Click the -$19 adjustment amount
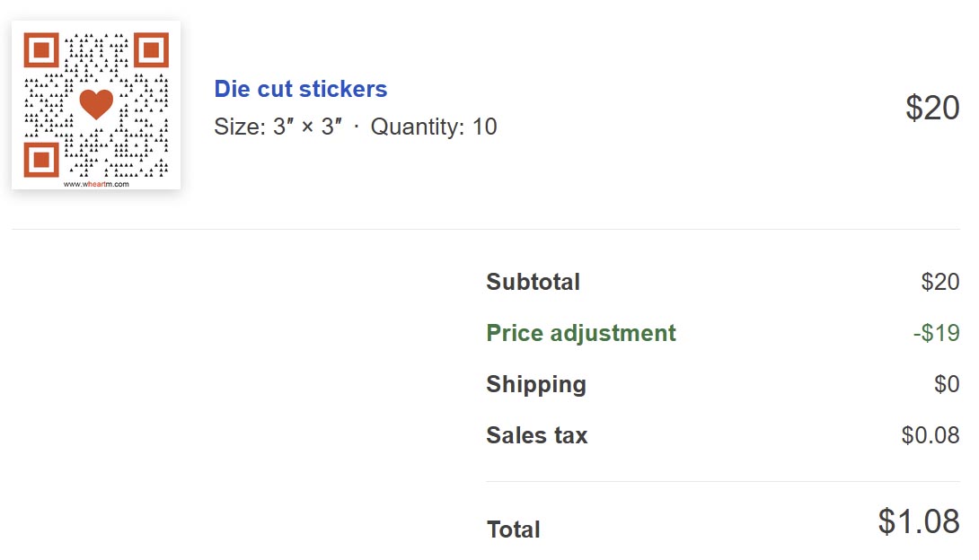The width and height of the screenshot is (979, 560). (936, 332)
